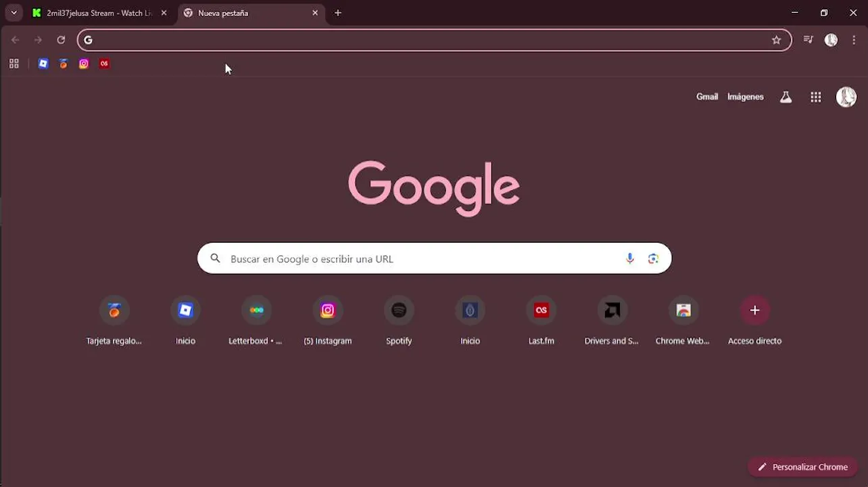
Task: Open the Tarjeta regalo shortcut
Action: tap(114, 322)
